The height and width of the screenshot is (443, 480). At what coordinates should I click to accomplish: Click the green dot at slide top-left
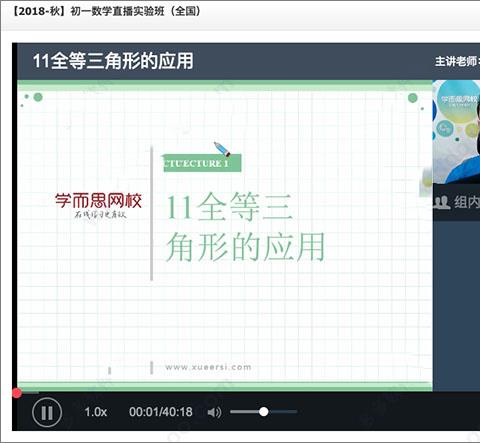38,97
